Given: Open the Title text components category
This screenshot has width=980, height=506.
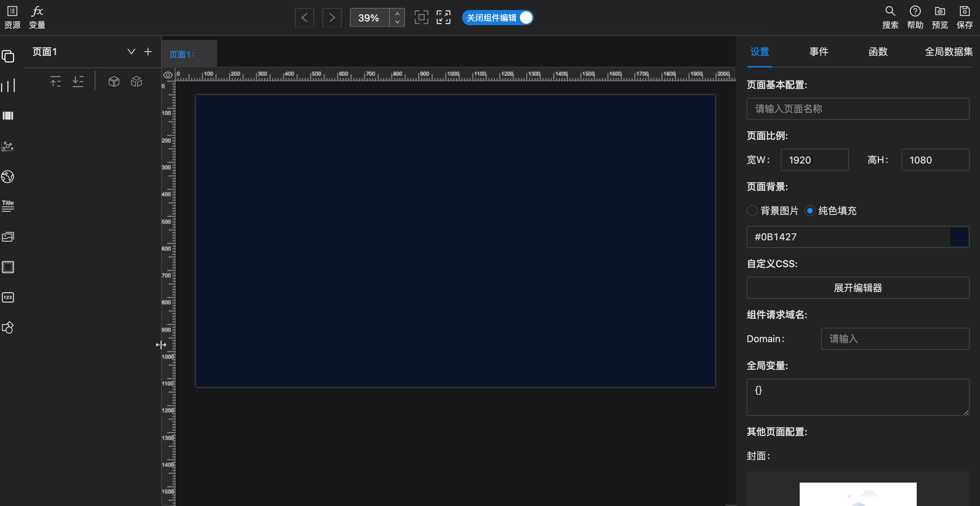Looking at the screenshot, I should coord(8,206).
